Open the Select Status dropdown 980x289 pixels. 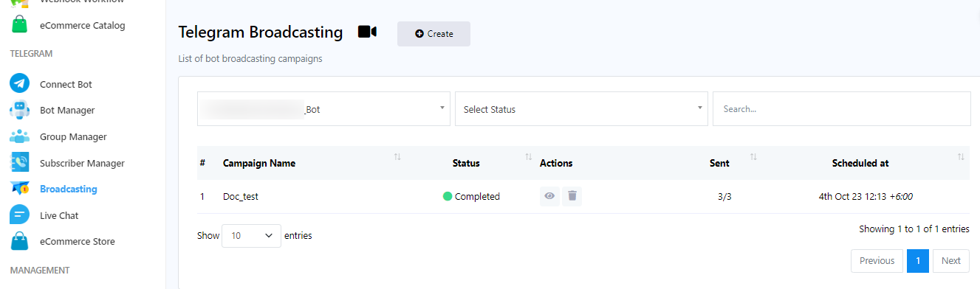point(581,109)
